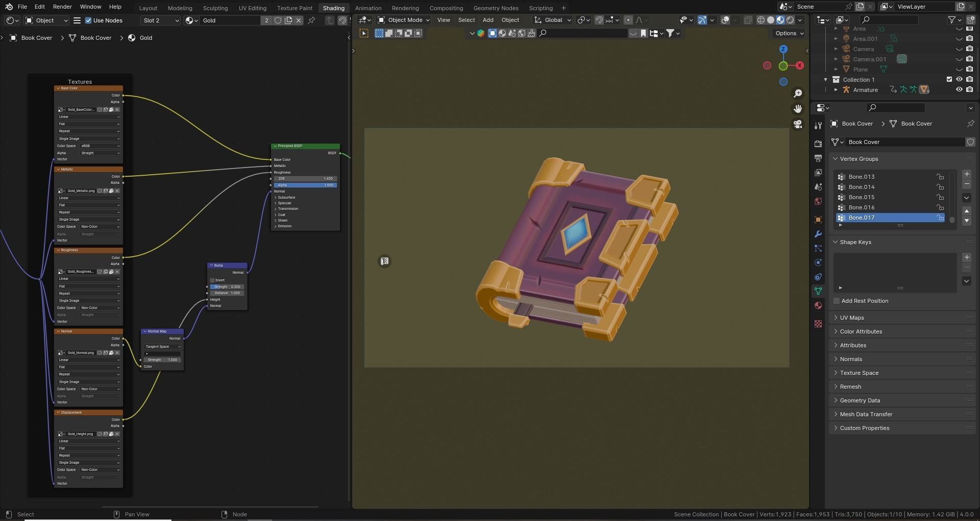Open the Object Mode dropdown
The width and height of the screenshot is (980, 521).
(403, 20)
